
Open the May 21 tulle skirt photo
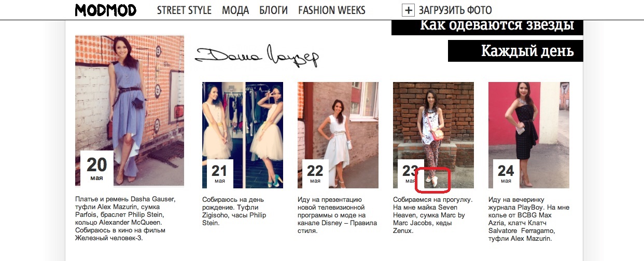point(243,135)
